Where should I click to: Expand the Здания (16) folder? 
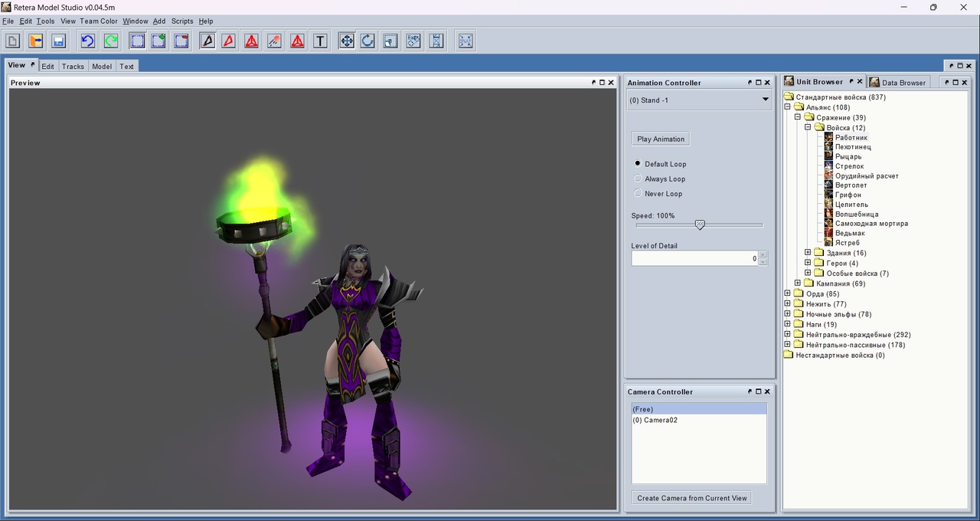tap(808, 252)
